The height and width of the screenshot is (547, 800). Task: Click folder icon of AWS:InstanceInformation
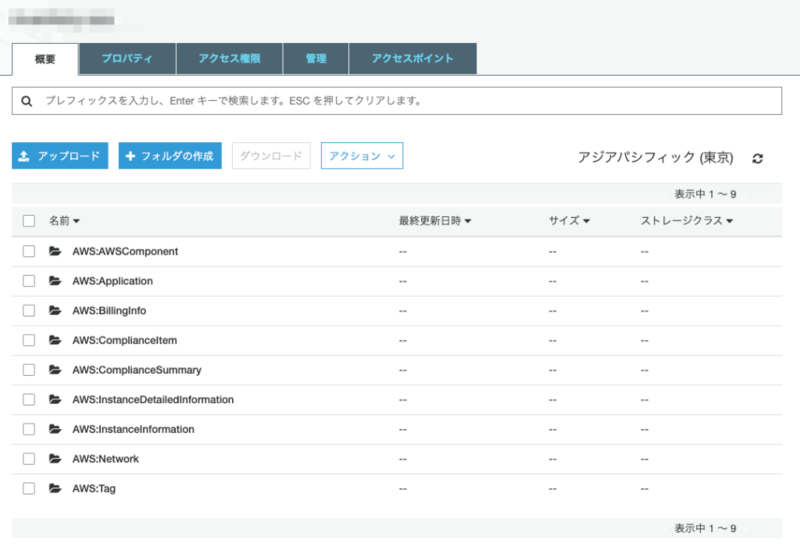point(55,429)
